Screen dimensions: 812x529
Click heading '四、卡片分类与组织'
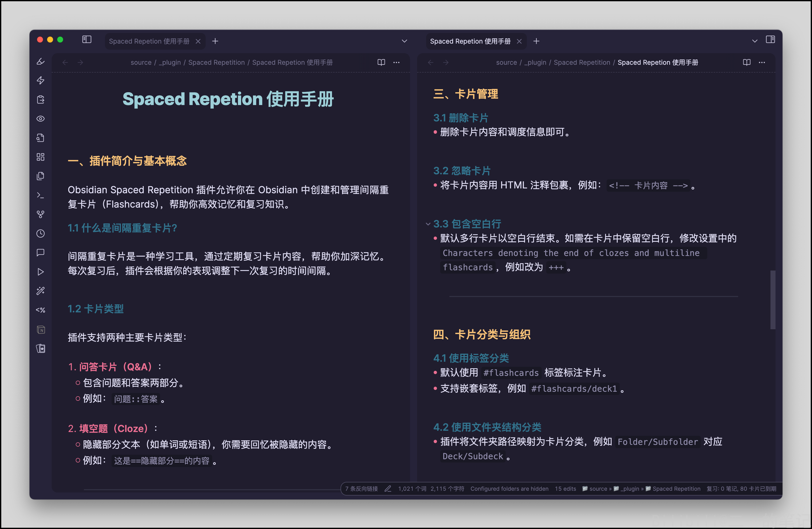(x=482, y=334)
